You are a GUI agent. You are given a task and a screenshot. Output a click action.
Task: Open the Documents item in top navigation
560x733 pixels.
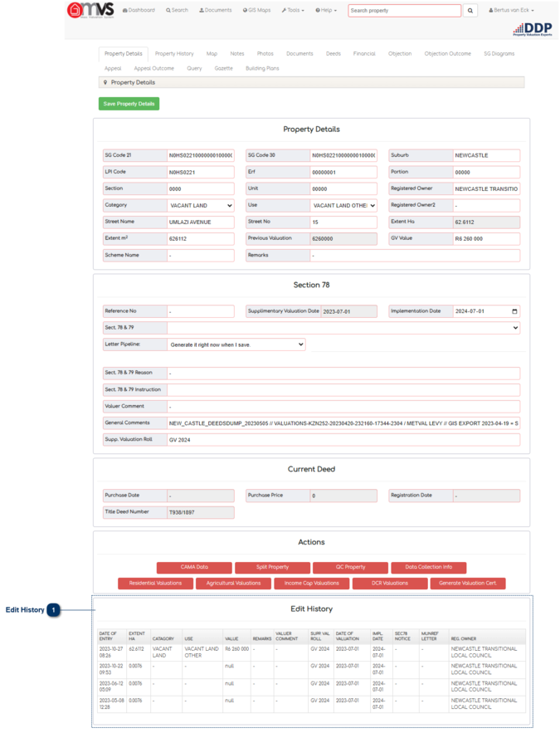[216, 10]
